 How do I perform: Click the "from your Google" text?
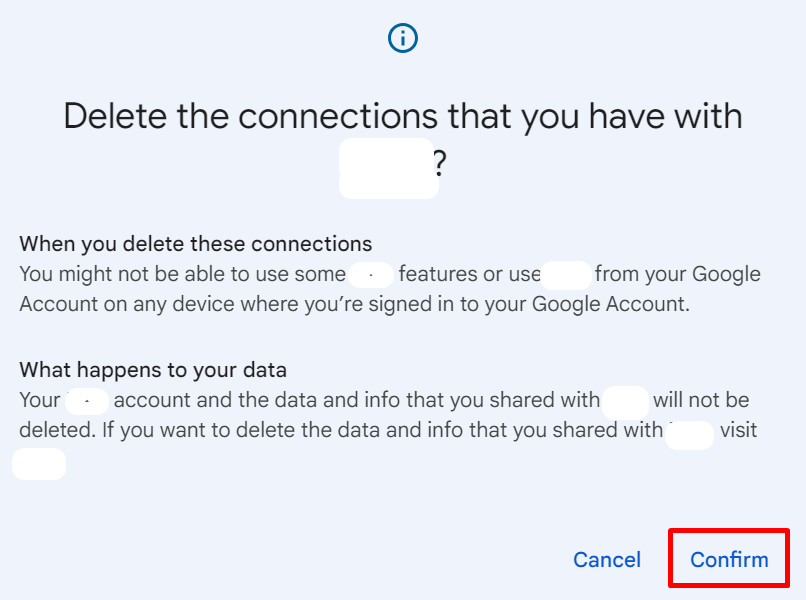click(x=677, y=274)
